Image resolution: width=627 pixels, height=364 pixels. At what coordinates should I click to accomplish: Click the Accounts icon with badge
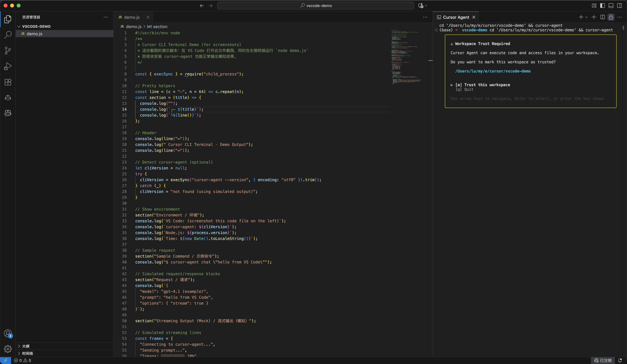pyautogui.click(x=8, y=333)
